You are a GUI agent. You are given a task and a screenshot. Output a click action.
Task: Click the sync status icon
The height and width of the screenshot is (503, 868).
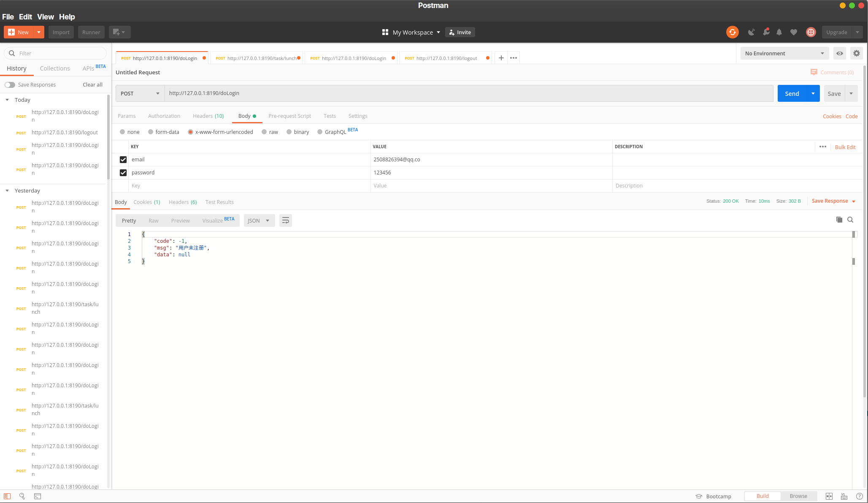tap(732, 32)
